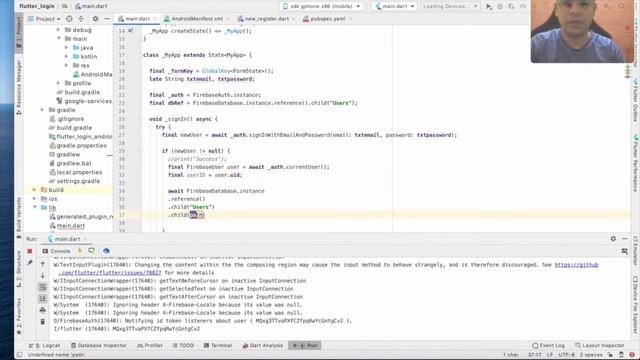Screen dimensions: 640x360
Task: Click the Hot Restart green icon
Action: 91,251
